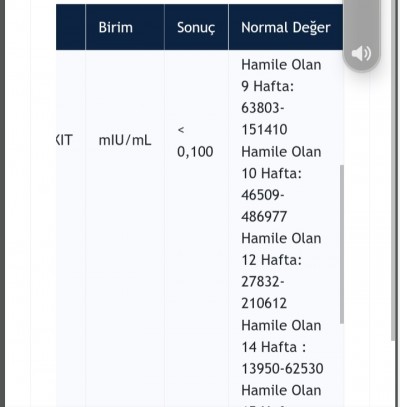Screen dimensions: 400x407
Task: Click the speaker read-aloud icon
Action: pos(361,54)
